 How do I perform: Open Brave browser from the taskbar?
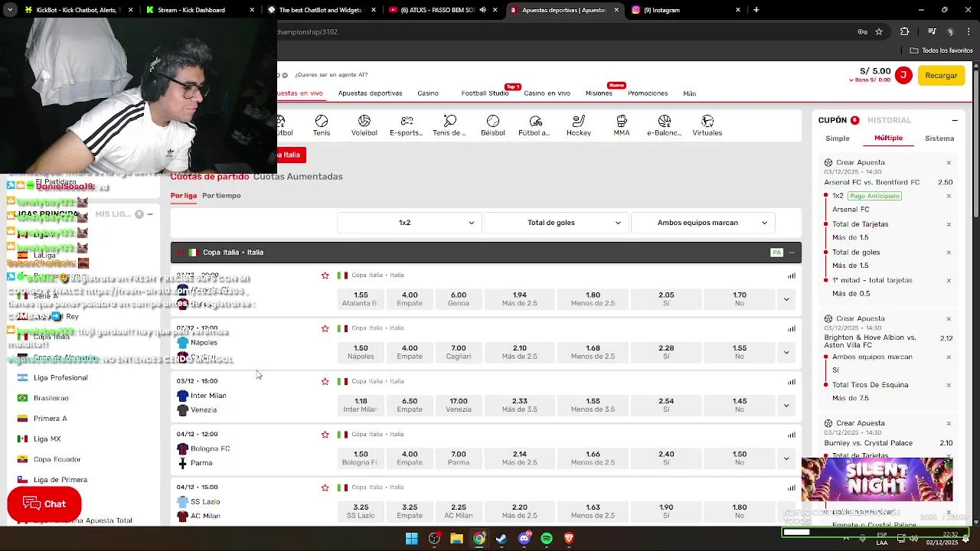tap(569, 539)
